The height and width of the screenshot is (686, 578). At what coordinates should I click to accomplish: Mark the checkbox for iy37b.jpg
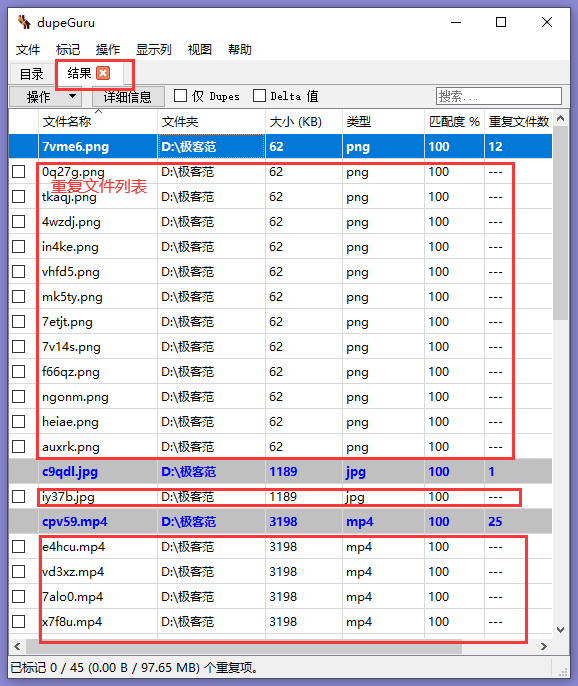[18, 497]
